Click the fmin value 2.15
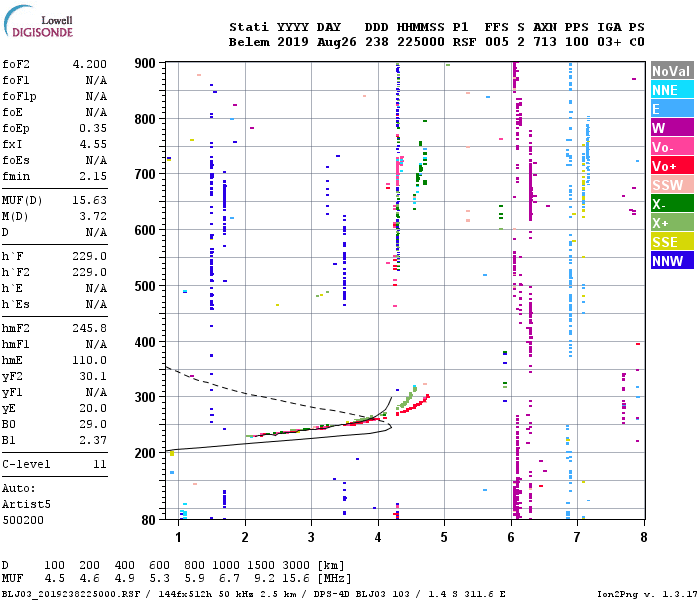The width and height of the screenshot is (700, 600). (93, 176)
